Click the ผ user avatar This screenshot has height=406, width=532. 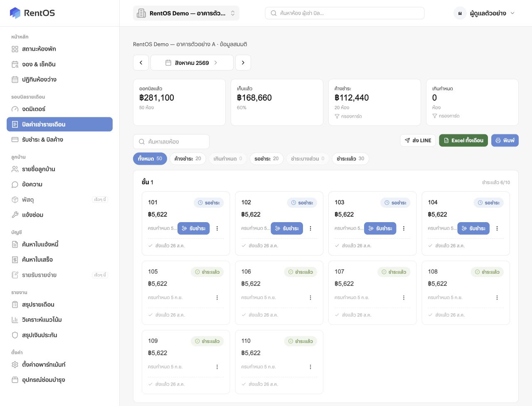point(460,13)
